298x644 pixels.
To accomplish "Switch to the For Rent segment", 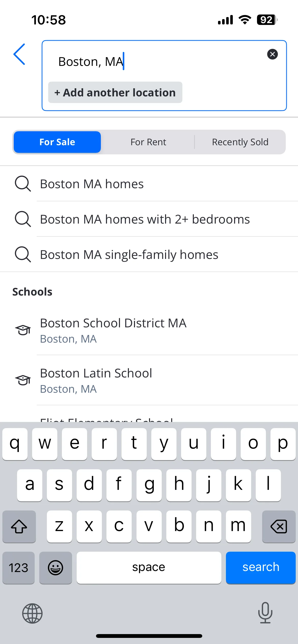I will point(148,142).
